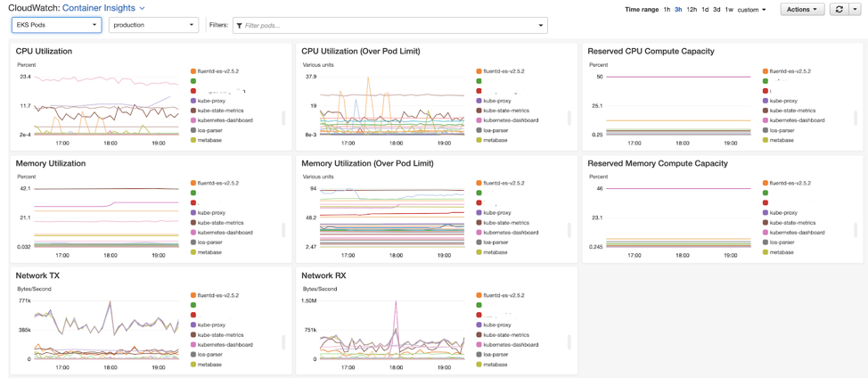
Task: Click metabase label in Reserved CPU Compute Capacity legend
Action: [781, 140]
